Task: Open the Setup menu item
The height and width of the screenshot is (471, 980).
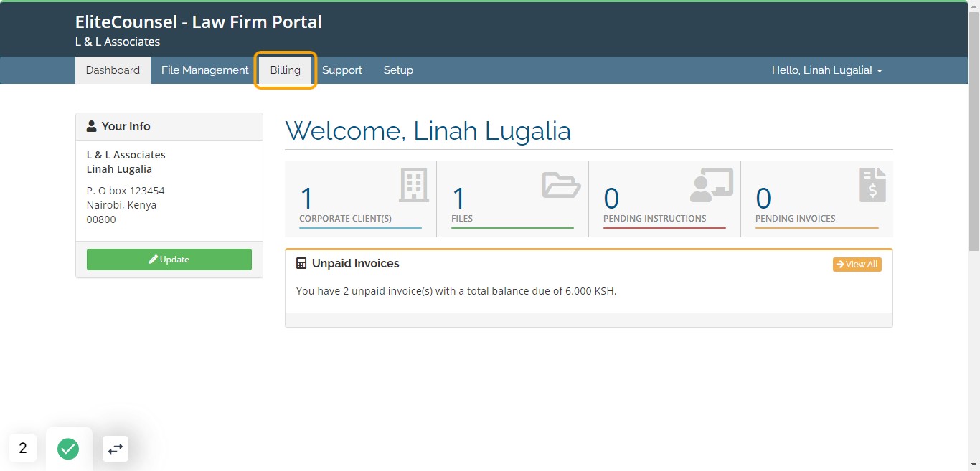Action: (x=398, y=70)
